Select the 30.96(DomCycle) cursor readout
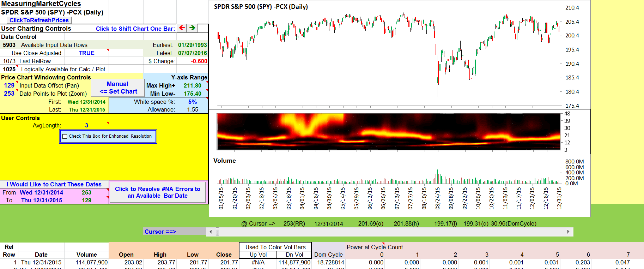 514,223
